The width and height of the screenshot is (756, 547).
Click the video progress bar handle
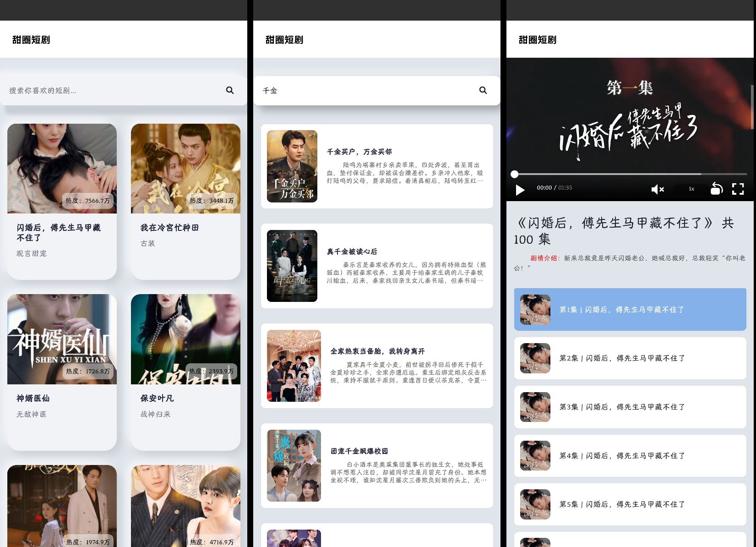[515, 174]
